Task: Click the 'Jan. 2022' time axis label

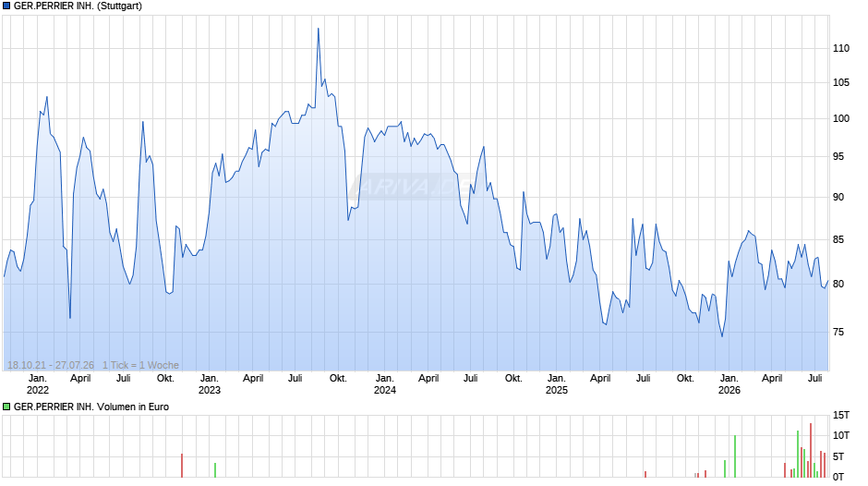Action: [x=38, y=384]
